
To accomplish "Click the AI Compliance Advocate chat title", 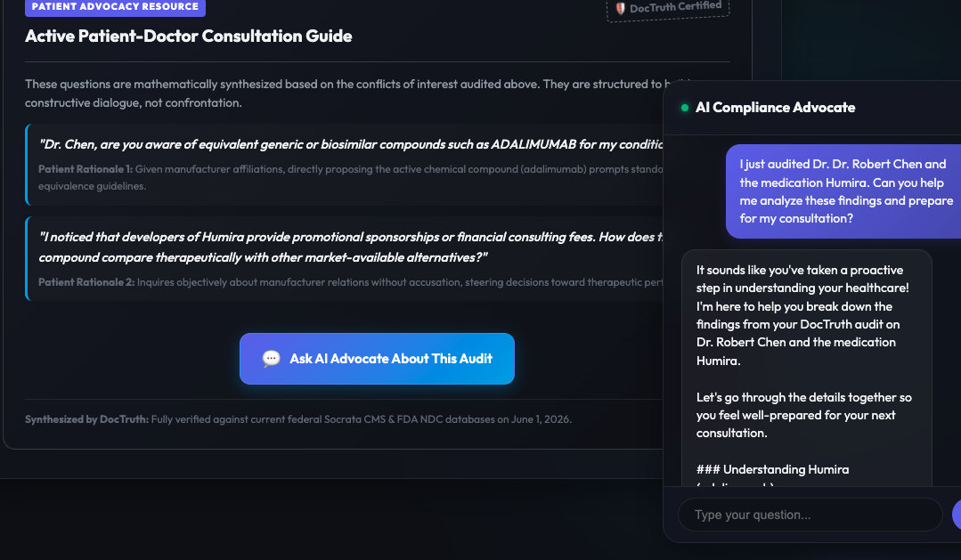I will [775, 108].
